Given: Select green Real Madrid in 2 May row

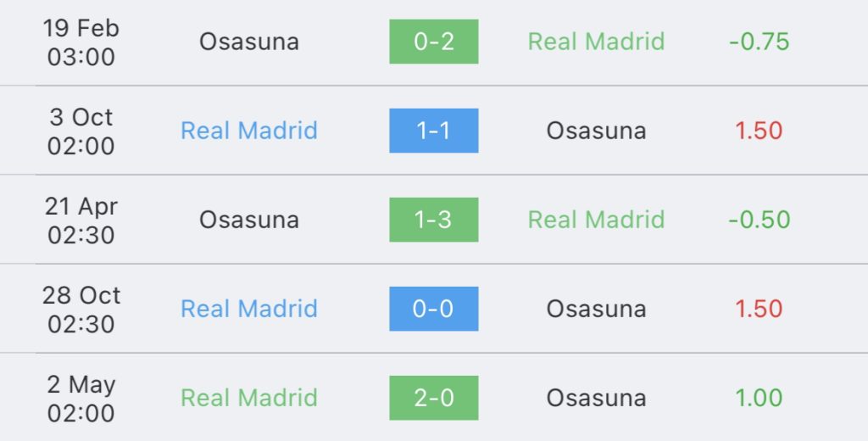Looking at the screenshot, I should (249, 398).
